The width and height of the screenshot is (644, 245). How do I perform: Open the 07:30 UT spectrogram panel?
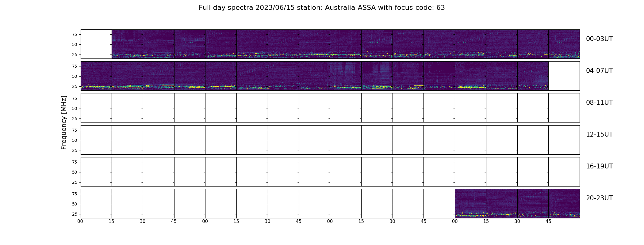(x=533, y=76)
